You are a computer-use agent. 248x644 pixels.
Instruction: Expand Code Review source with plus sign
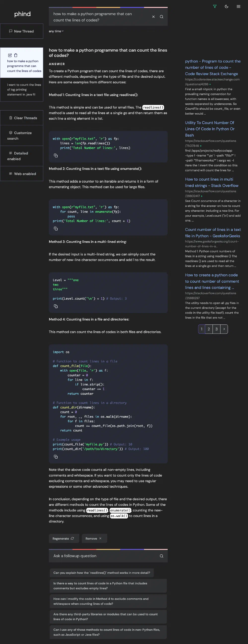point(210,84)
